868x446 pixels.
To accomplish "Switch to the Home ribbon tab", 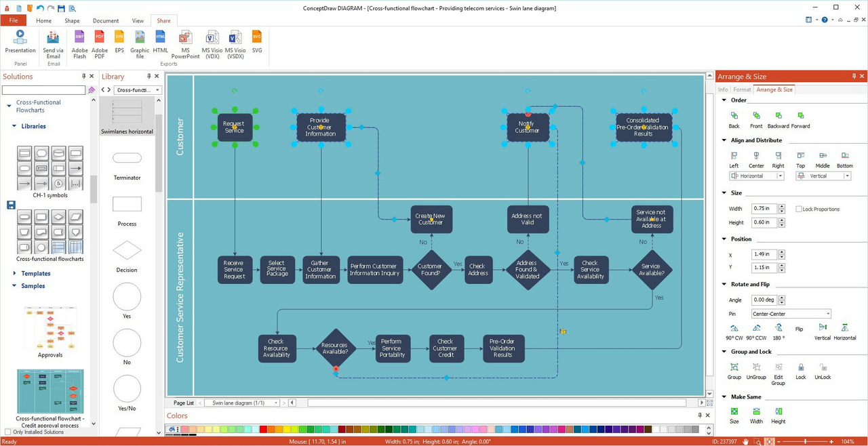I will 43,20.
